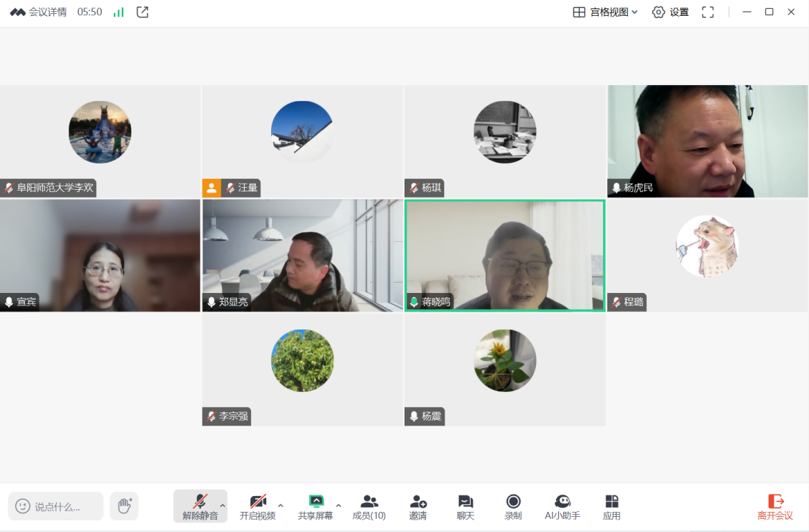The image size is (809, 532).
Task: Open the 录制 record function
Action: coord(513,506)
